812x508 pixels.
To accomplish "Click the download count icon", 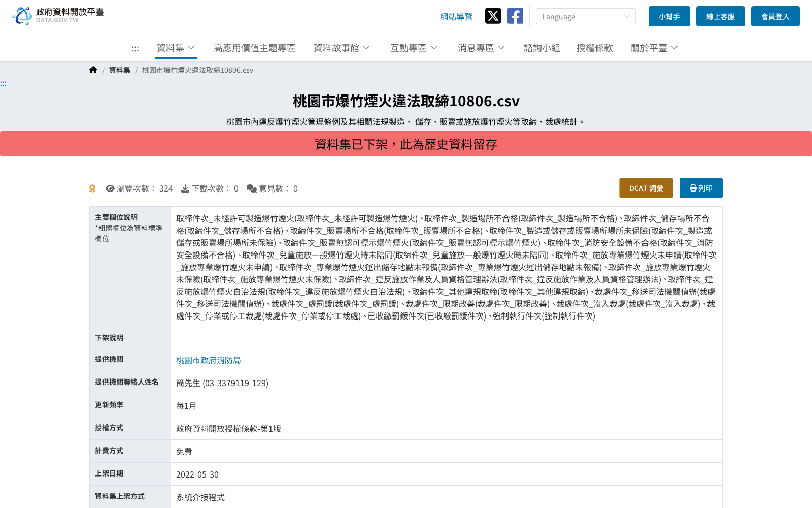I will pos(185,188).
